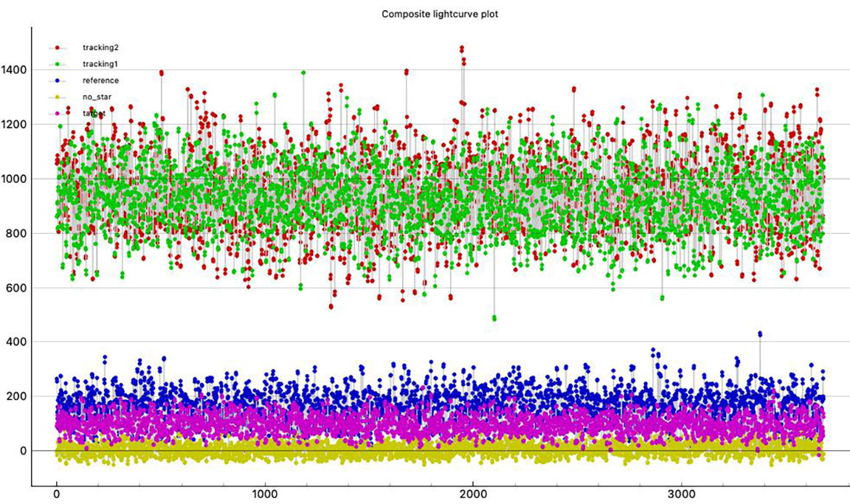
Task: Click the 0 label on the y-axis
Action: tap(23, 451)
